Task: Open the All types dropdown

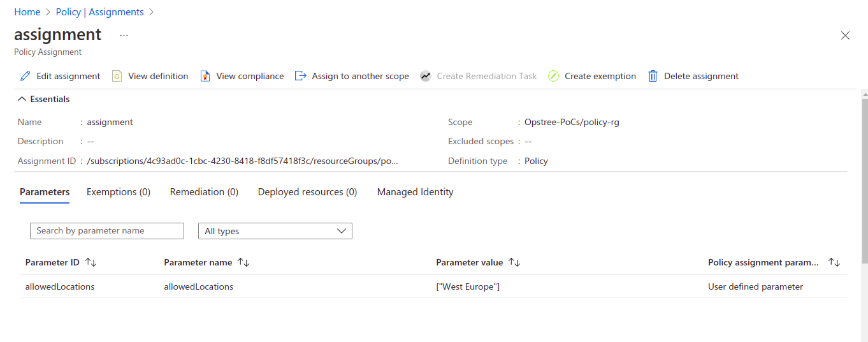Action: tap(275, 231)
